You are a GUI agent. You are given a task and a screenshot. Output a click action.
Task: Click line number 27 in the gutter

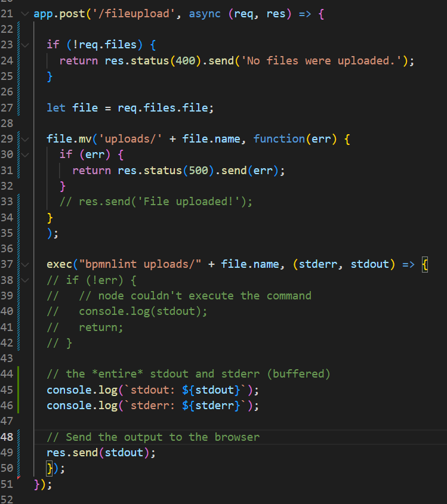7,108
